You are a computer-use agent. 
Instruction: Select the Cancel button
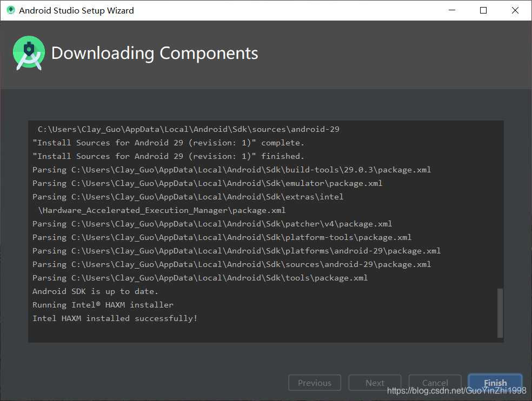(x=435, y=382)
